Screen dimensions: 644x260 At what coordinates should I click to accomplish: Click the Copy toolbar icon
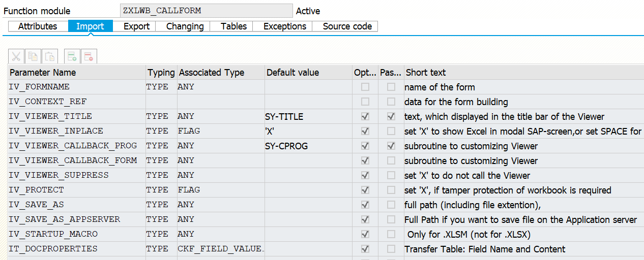(x=33, y=56)
